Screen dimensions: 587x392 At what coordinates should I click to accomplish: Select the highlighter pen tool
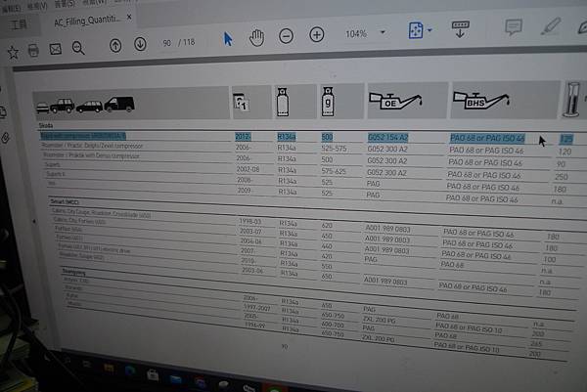coord(551,26)
